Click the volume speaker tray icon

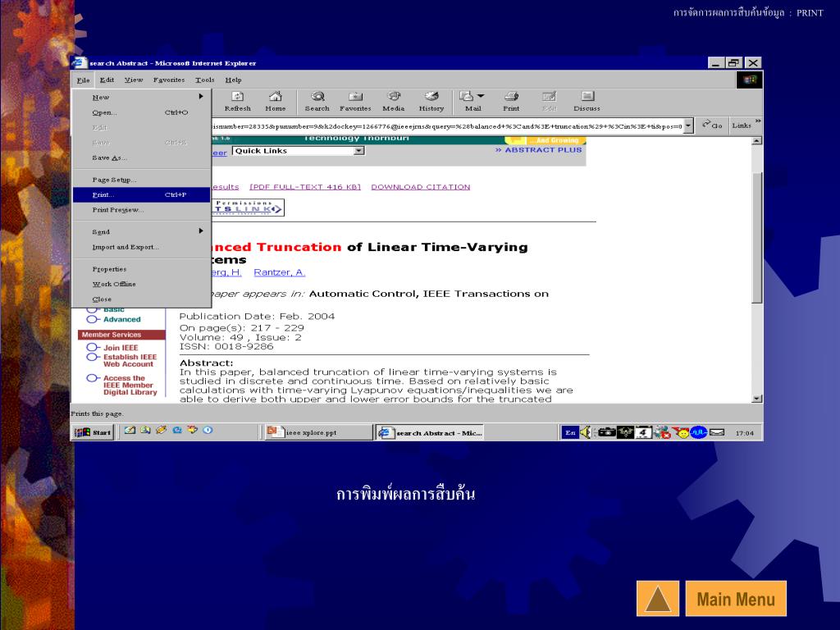(586, 432)
